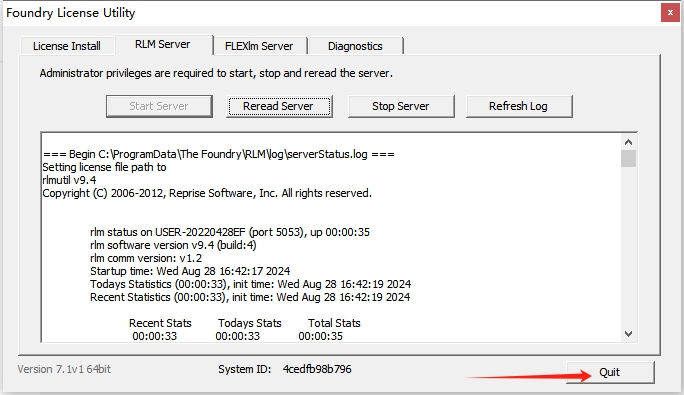Click the 'rlmutil v9.4' log line
This screenshot has height=395, width=684.
tap(69, 180)
